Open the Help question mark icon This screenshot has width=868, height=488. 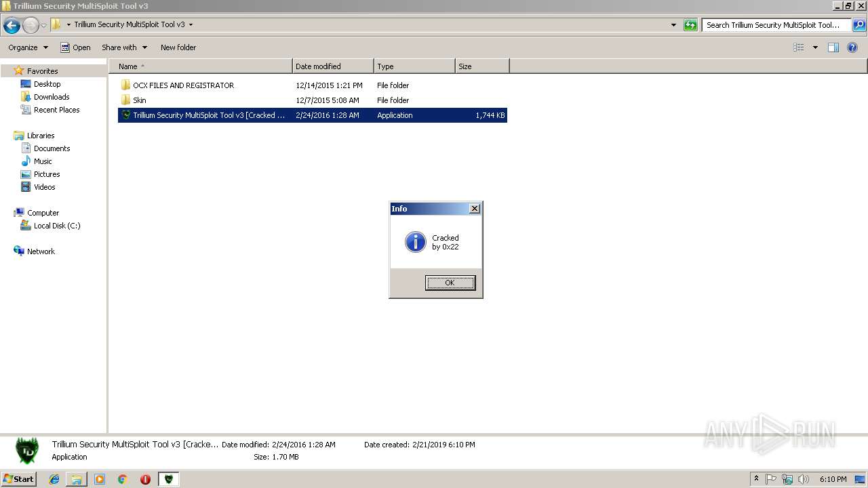(853, 47)
